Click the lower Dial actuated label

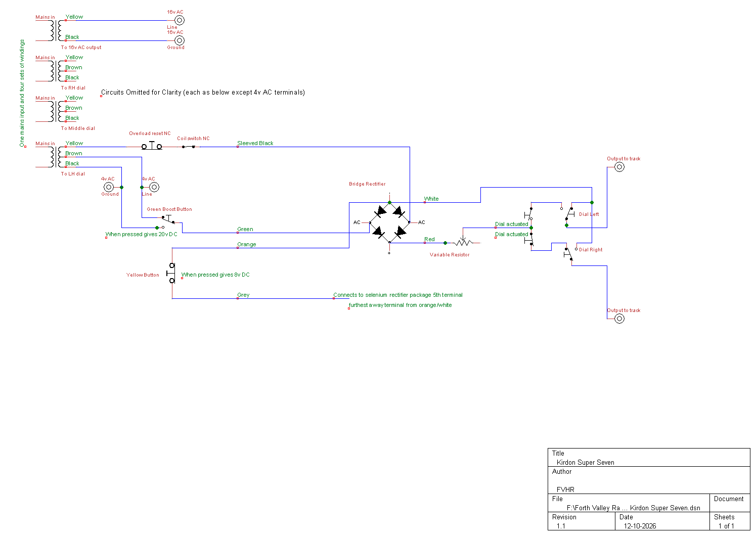point(512,234)
